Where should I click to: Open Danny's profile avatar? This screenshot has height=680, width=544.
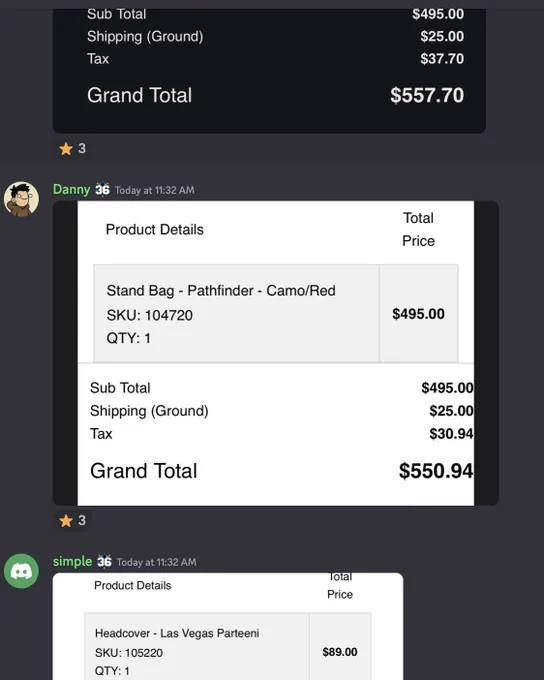[21, 199]
